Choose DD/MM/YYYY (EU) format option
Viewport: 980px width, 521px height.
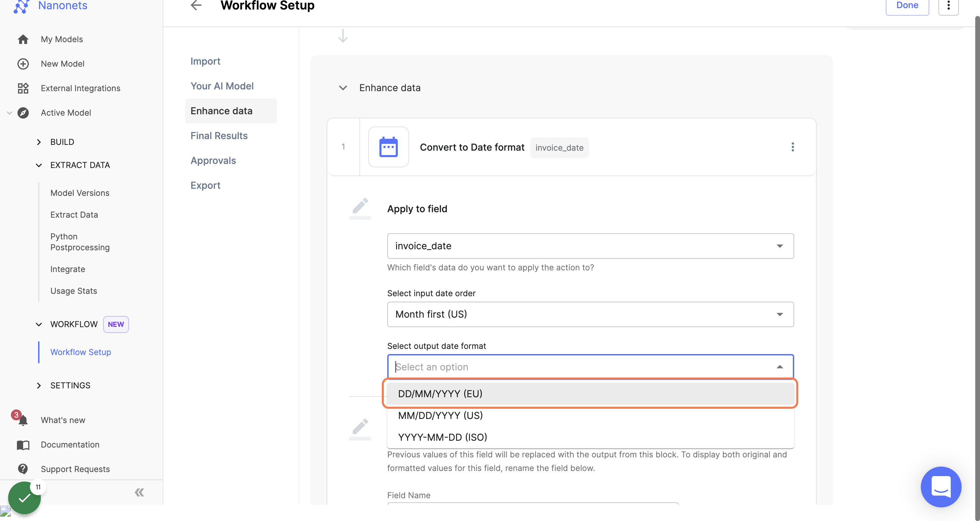[590, 393]
